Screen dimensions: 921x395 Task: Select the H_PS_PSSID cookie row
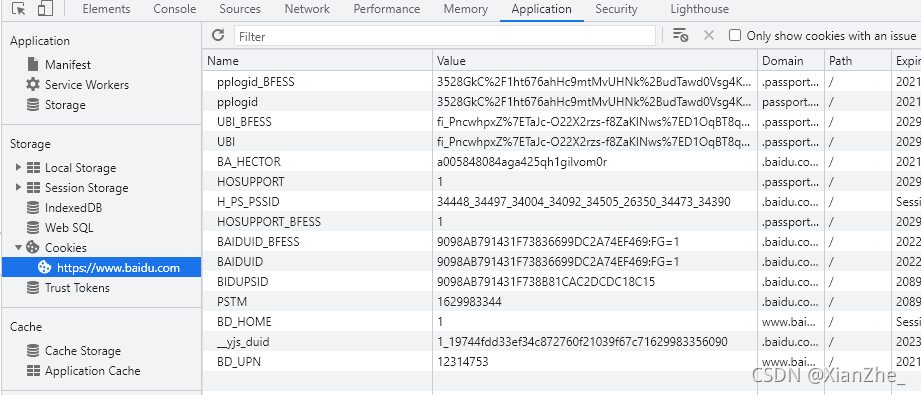pos(562,202)
